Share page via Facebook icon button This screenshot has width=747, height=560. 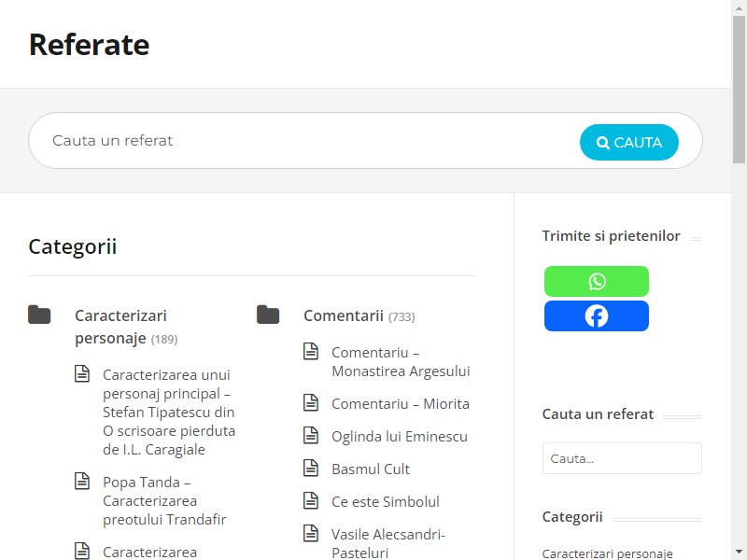coord(596,315)
